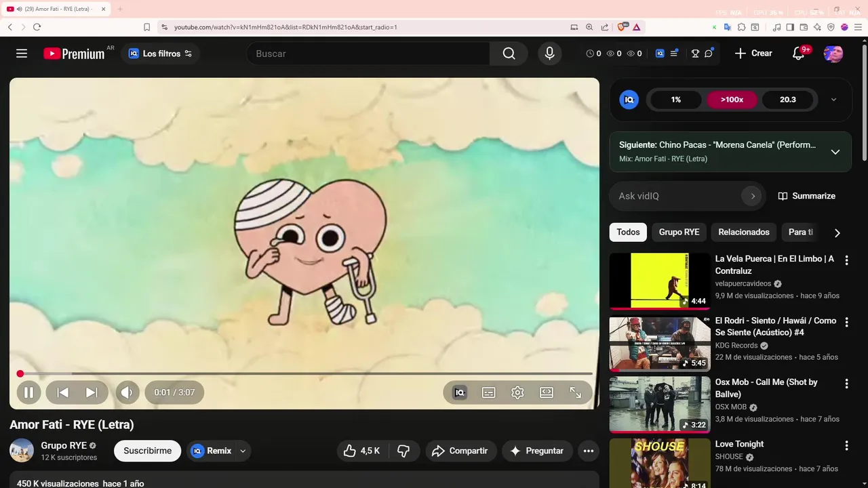The width and height of the screenshot is (868, 488).
Task: Click the 0:01 / 3:07 time display
Action: coord(174,392)
